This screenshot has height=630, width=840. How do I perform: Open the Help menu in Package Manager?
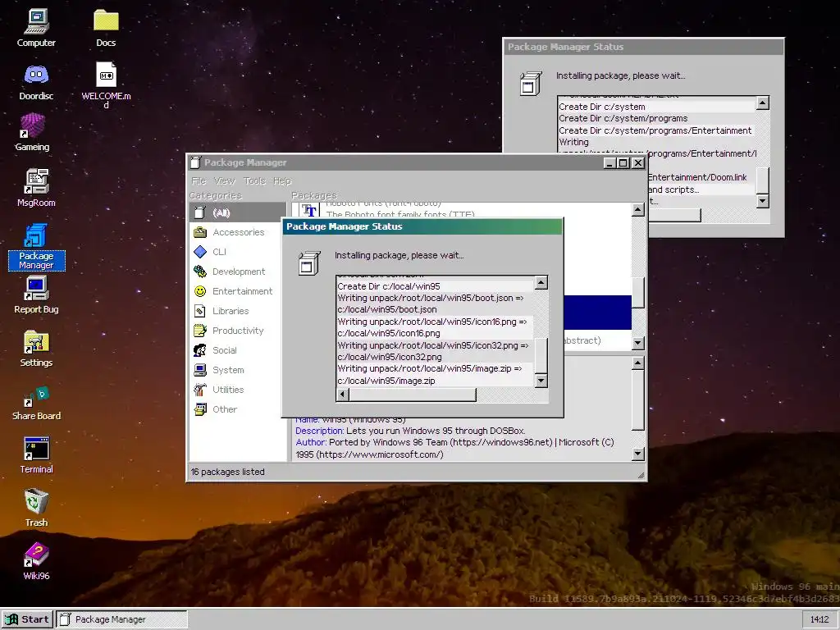pos(282,181)
